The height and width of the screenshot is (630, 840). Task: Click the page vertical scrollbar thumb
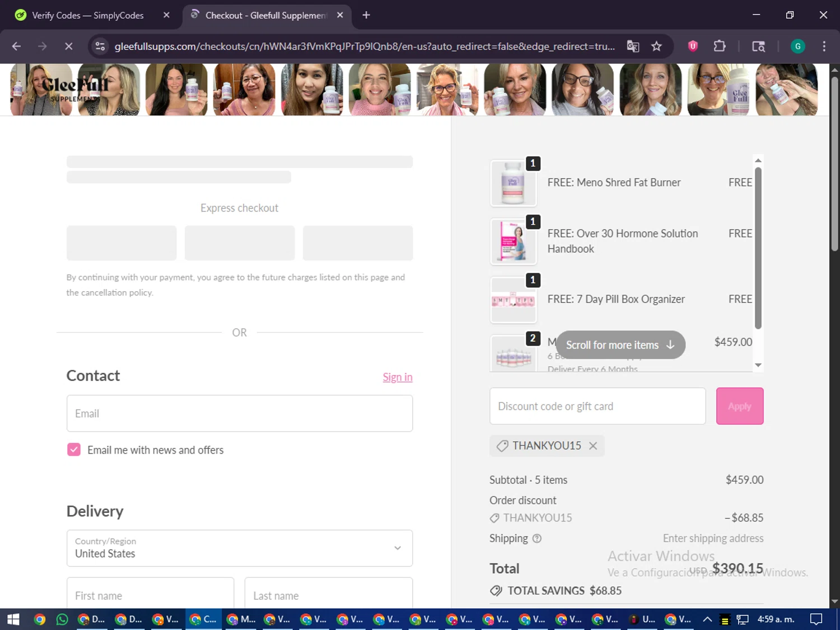click(835, 164)
